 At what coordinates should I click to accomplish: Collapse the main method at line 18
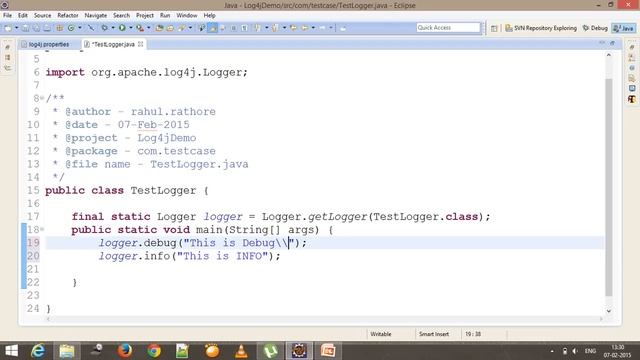(42, 229)
